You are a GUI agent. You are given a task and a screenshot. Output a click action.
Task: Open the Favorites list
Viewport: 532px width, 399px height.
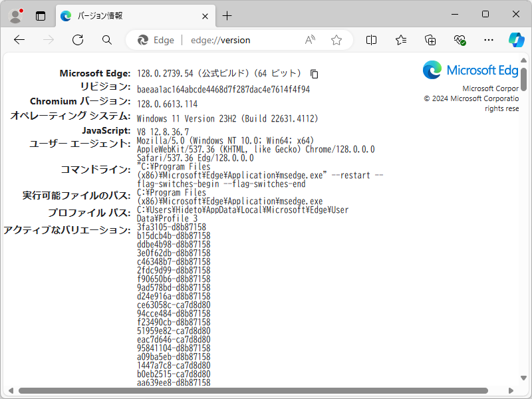coord(400,40)
